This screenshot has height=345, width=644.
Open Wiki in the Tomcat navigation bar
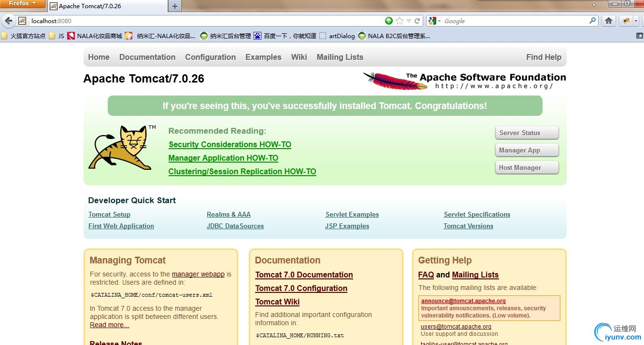299,57
